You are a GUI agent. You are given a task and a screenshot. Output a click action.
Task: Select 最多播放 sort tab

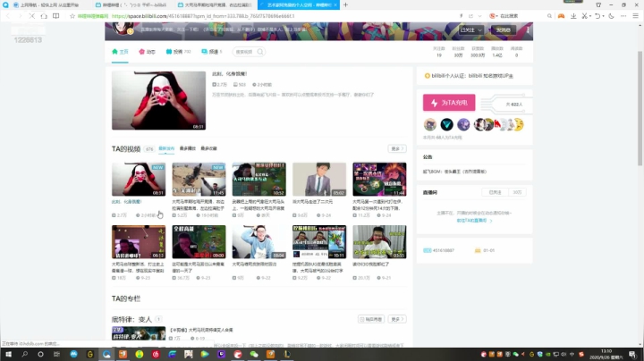[187, 148]
